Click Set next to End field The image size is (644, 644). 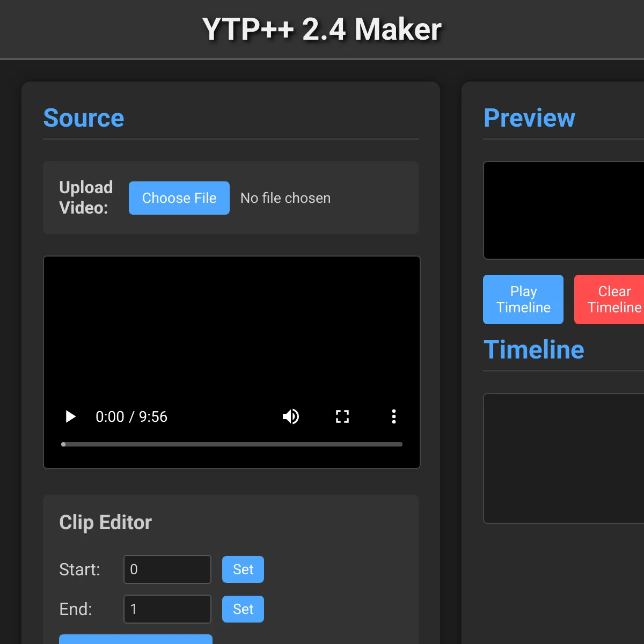[243, 609]
